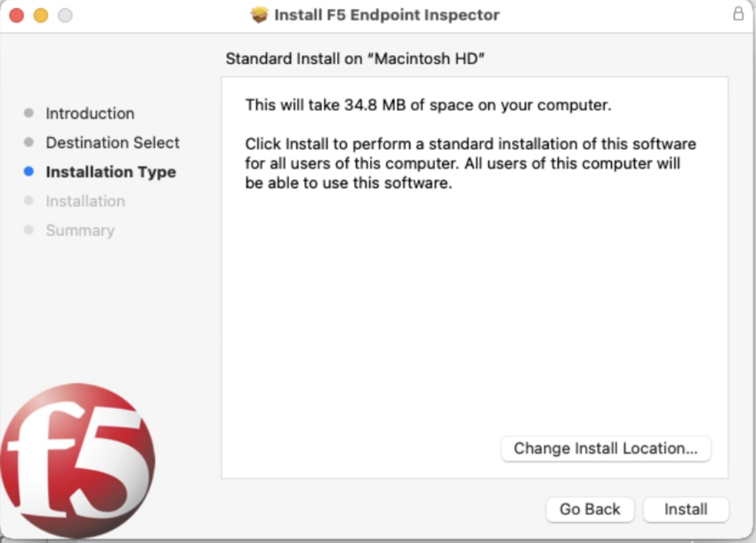The width and height of the screenshot is (756, 543).
Task: Click the installer package icon in the title bar
Action: coord(261,15)
